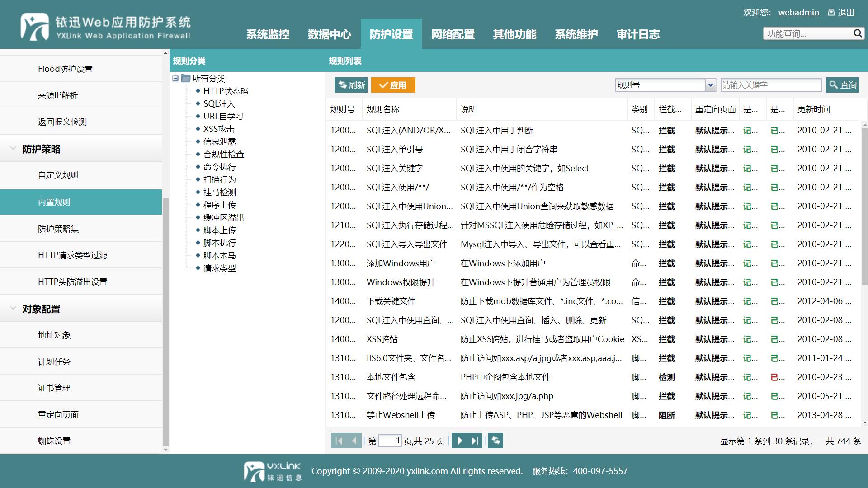The image size is (868, 488).
Task: Go to the previous page of rules
Action: [x=354, y=441]
